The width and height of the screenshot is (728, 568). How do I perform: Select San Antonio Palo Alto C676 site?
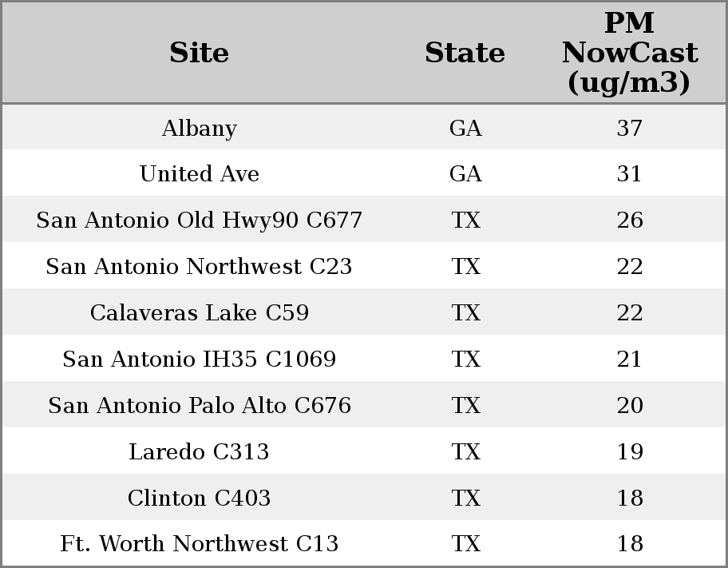199,406
